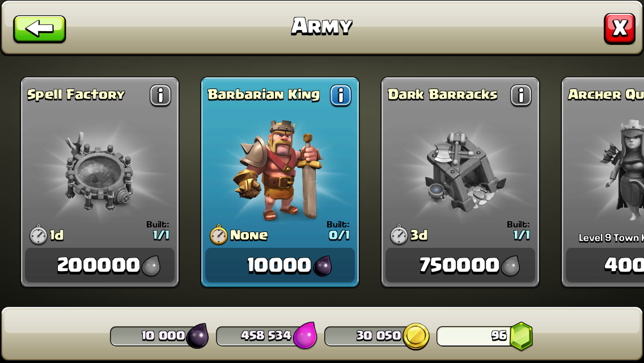644x363 pixels.
Task: Open Barbarian King info icon
Action: click(x=341, y=95)
